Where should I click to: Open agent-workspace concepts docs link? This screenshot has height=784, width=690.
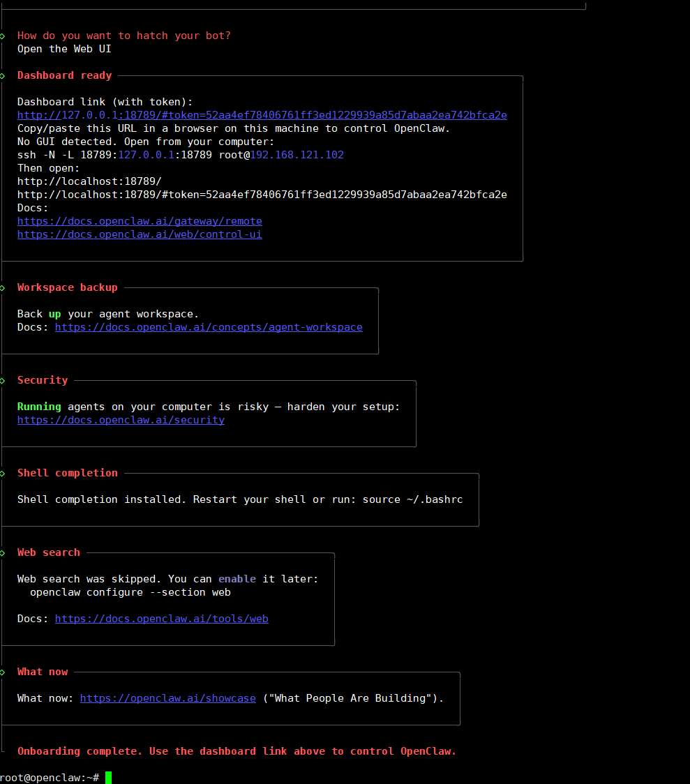coord(209,327)
